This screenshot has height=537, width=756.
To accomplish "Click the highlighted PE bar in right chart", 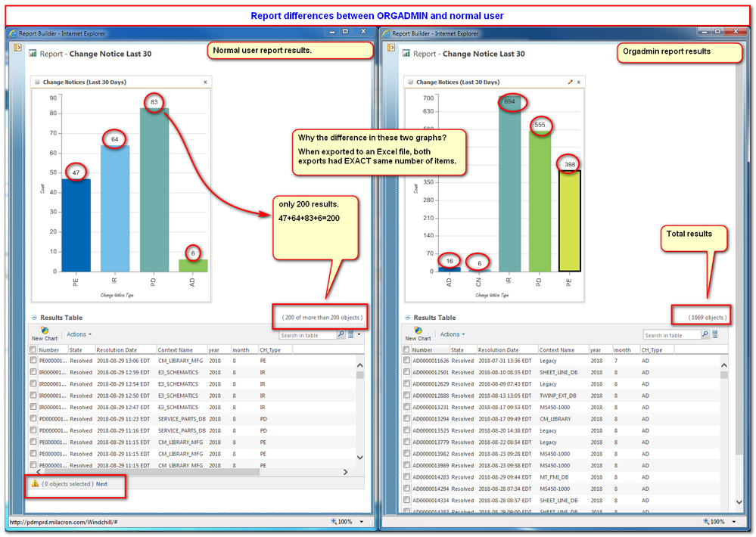I will 569,221.
